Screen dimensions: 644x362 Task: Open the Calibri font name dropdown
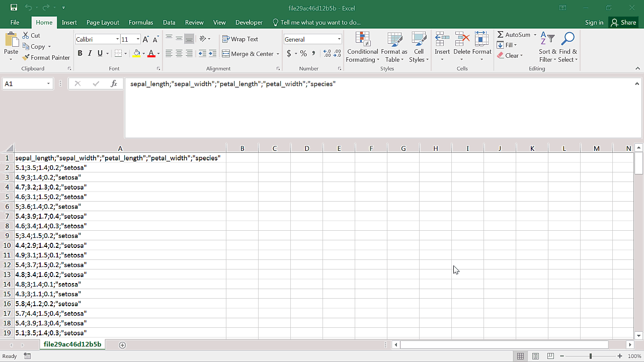coord(117,39)
